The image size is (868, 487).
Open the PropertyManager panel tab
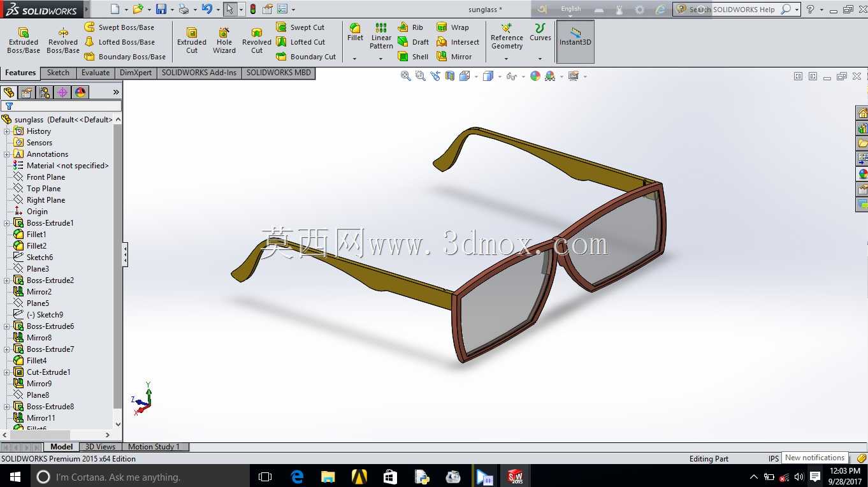pos(27,92)
